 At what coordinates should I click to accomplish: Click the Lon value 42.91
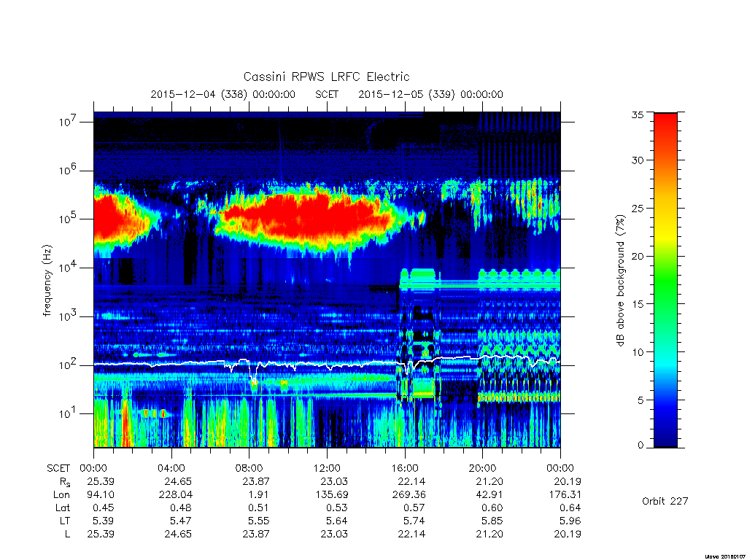pyautogui.click(x=489, y=494)
